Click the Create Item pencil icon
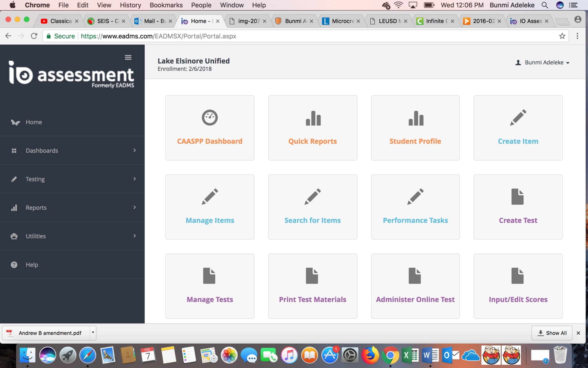 (x=518, y=118)
